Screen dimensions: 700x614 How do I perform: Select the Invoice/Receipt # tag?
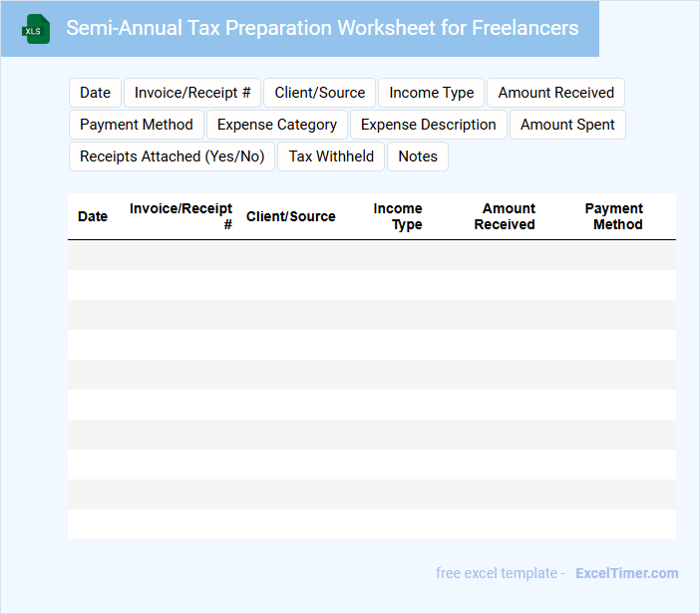click(192, 93)
